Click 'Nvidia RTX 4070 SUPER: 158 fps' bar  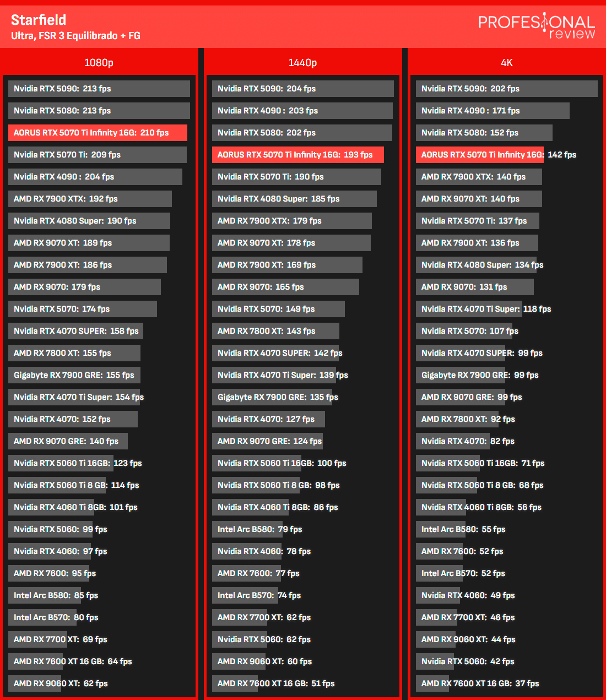75,331
